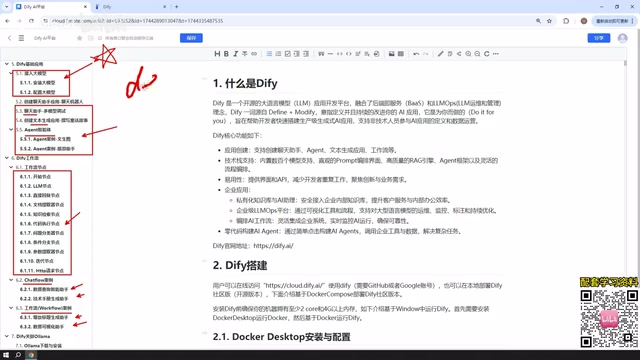
Task: Jump to outline item 5.1.1
Action: [x=38, y=82]
